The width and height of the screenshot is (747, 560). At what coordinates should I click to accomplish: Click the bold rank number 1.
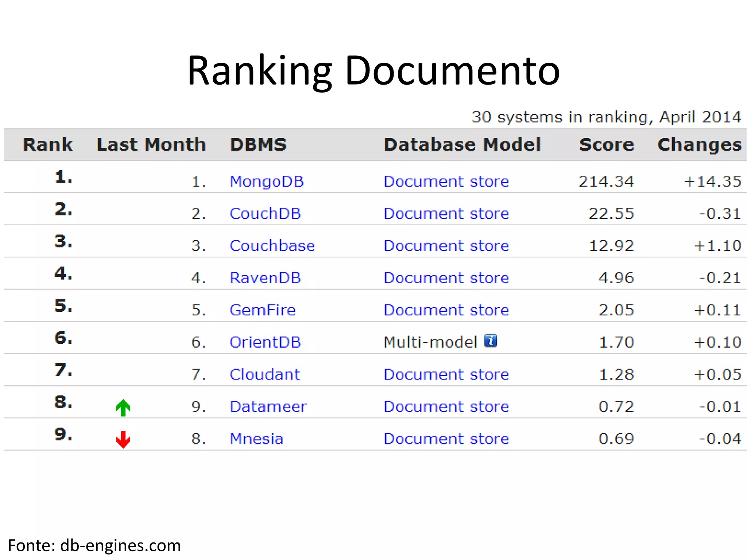(x=63, y=177)
